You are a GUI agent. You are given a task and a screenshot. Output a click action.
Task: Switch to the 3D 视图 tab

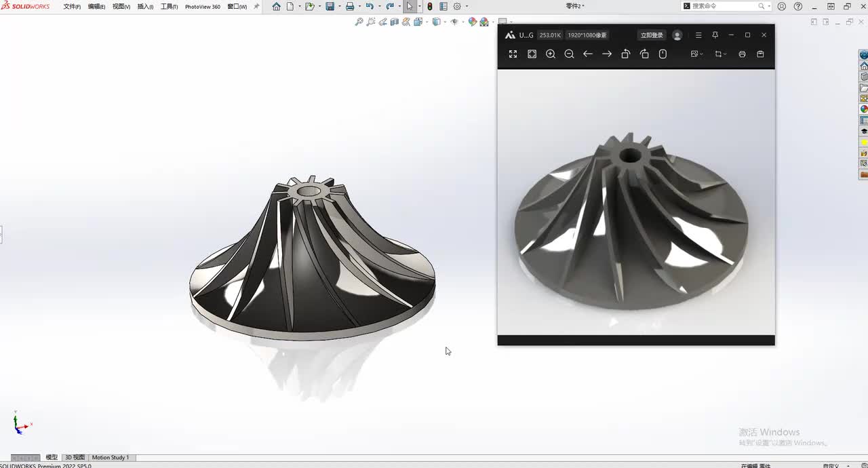(75, 457)
